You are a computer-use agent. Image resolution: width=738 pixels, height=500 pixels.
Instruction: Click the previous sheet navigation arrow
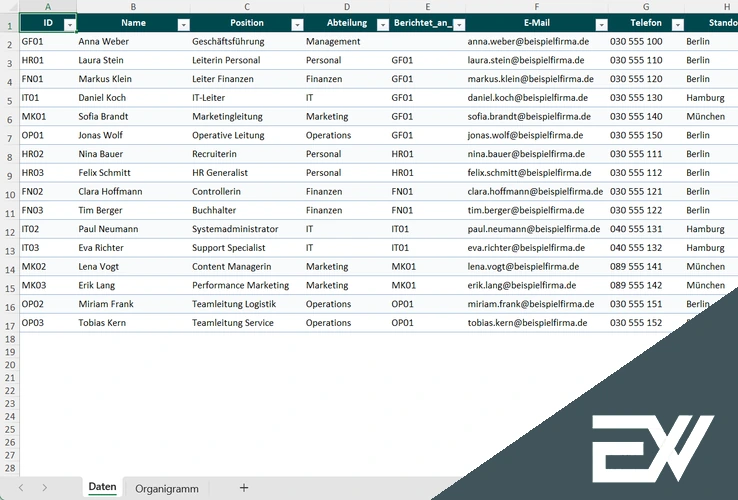click(20, 488)
